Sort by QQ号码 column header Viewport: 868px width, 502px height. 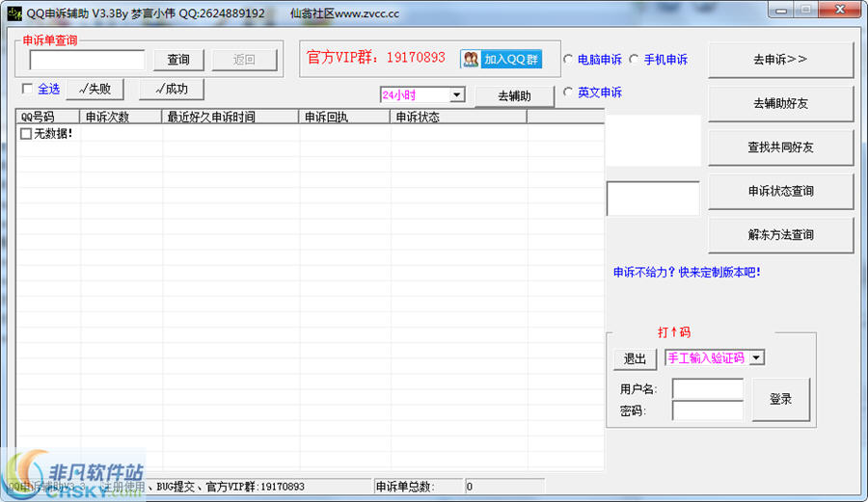[47, 117]
